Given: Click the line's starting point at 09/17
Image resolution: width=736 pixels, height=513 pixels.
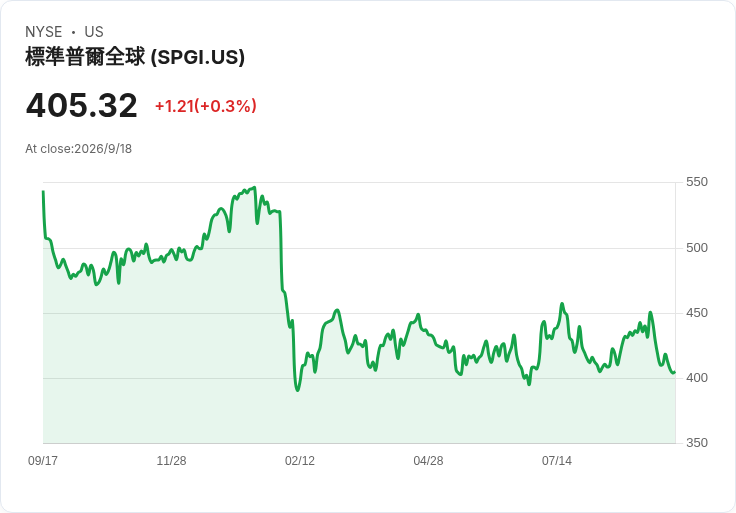Looking at the screenshot, I should pyautogui.click(x=43, y=191).
